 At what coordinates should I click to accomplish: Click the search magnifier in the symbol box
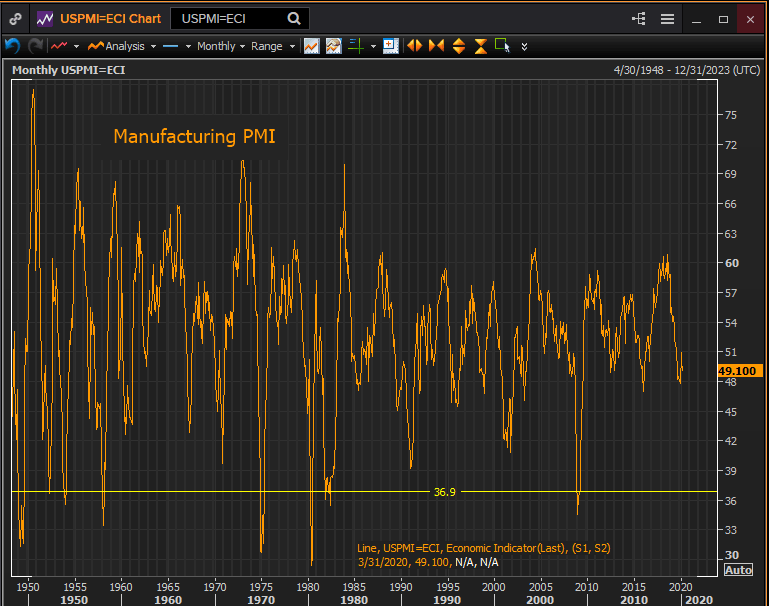[x=293, y=19]
